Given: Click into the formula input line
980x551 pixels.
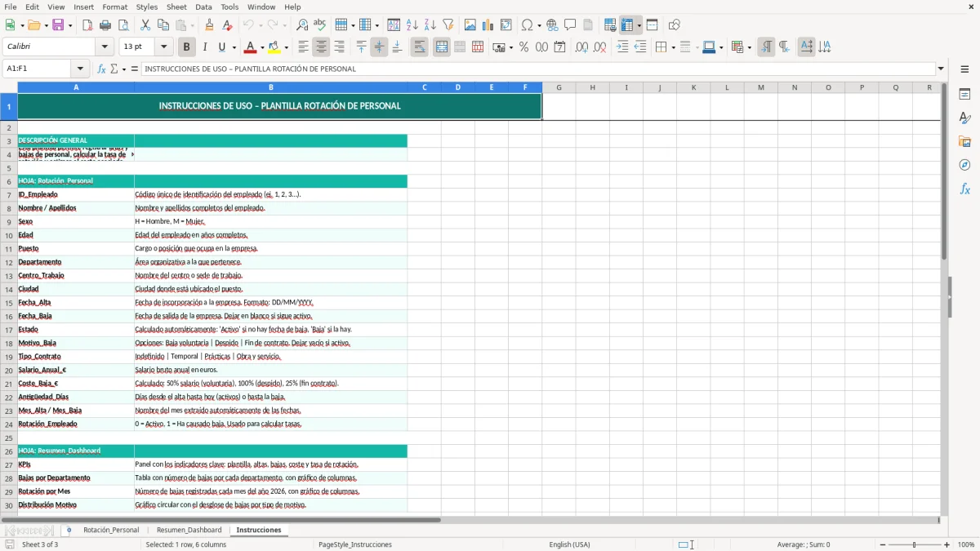Looking at the screenshot, I should click(x=538, y=69).
